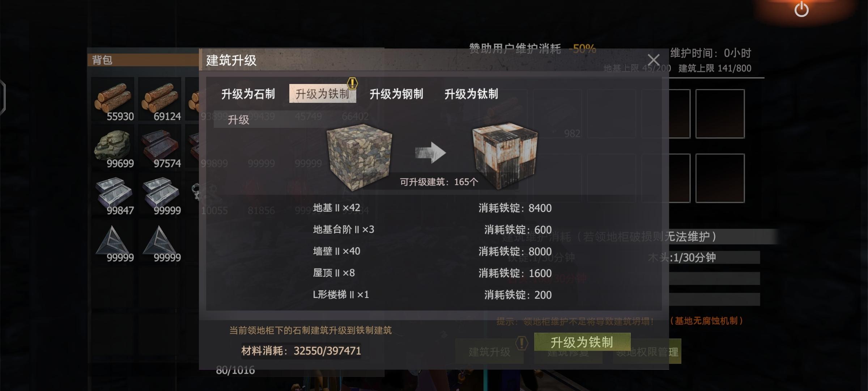This screenshot has width=868, height=391.
Task: Click the empty slot at top right
Action: [720, 114]
